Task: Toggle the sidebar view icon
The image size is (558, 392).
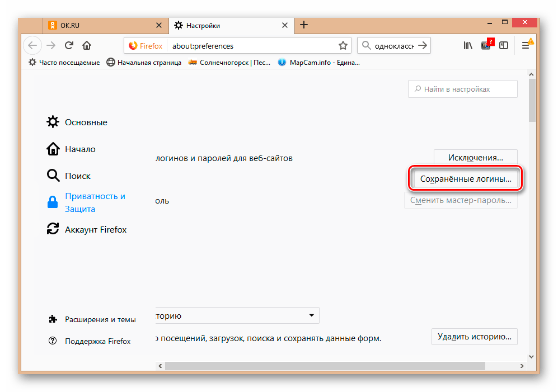Action: [504, 46]
